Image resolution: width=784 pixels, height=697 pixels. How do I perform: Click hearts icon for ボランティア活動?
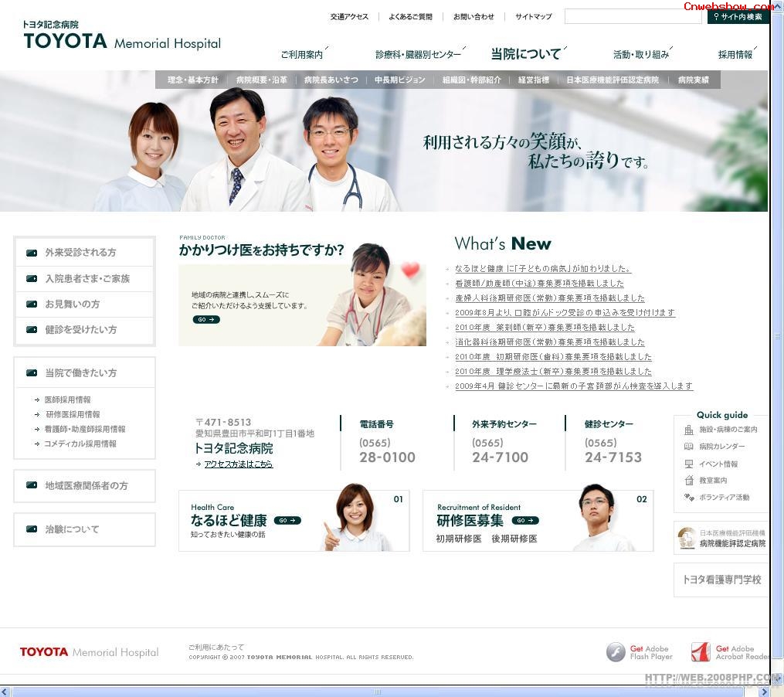point(689,498)
